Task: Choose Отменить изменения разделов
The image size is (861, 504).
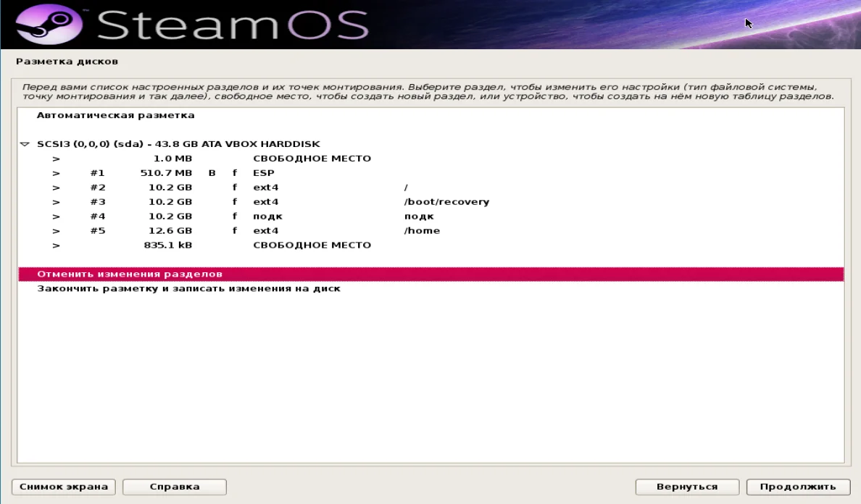Action: 431,274
